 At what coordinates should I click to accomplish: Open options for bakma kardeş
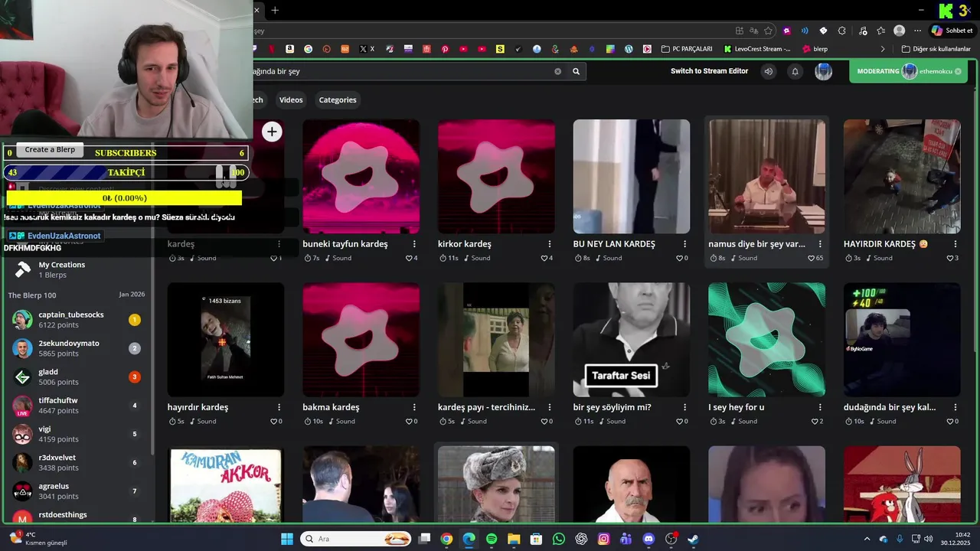(x=414, y=407)
